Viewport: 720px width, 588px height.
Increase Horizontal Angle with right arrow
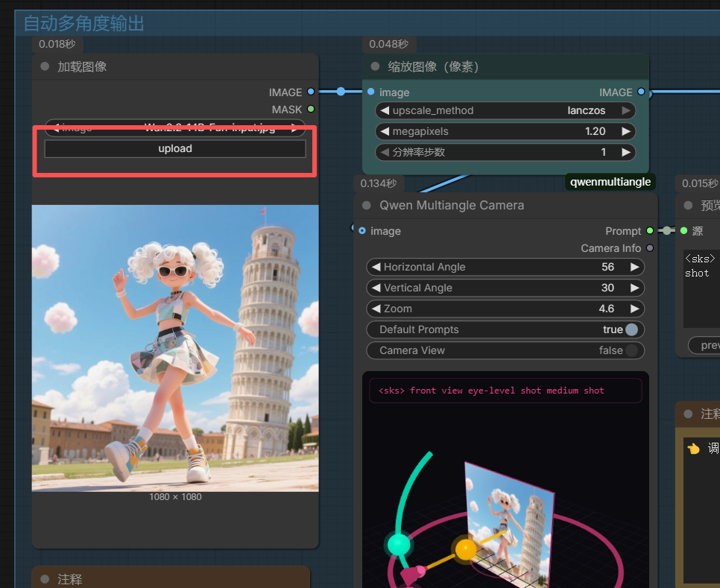(x=634, y=267)
